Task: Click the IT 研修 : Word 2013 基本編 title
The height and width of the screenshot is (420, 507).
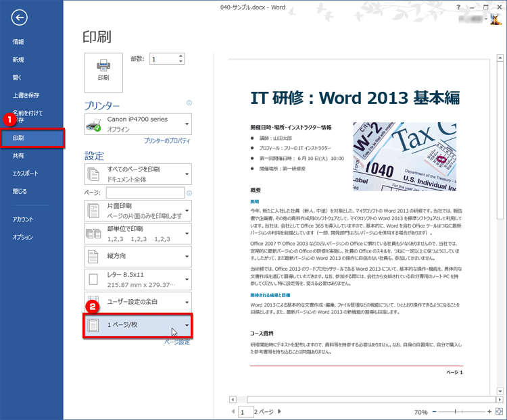Action: (355, 98)
